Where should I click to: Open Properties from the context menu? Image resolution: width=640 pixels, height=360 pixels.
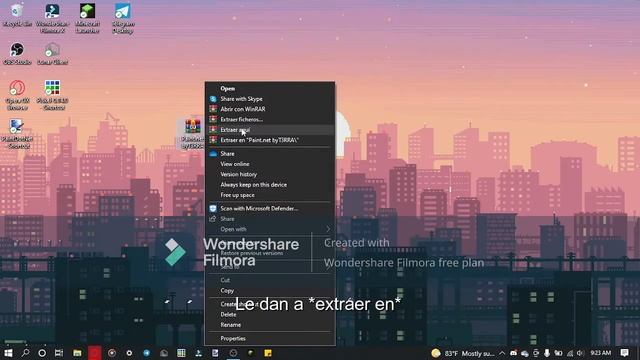pos(270,338)
